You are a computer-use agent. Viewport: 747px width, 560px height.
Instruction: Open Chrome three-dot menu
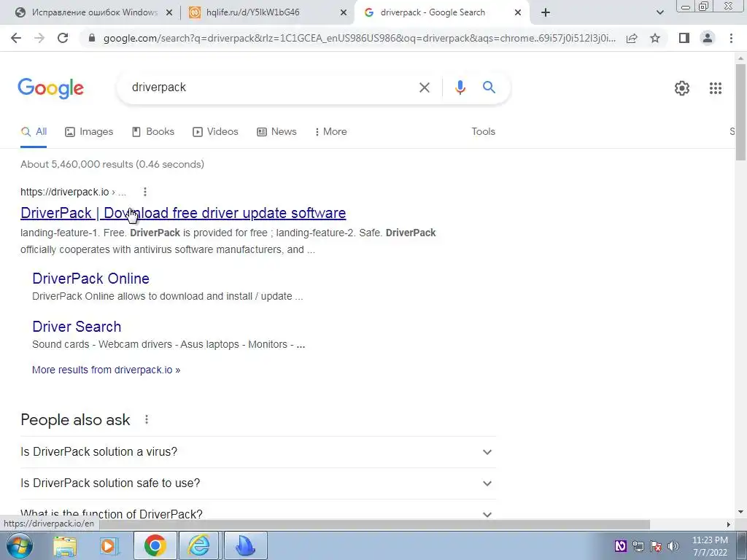click(x=731, y=38)
